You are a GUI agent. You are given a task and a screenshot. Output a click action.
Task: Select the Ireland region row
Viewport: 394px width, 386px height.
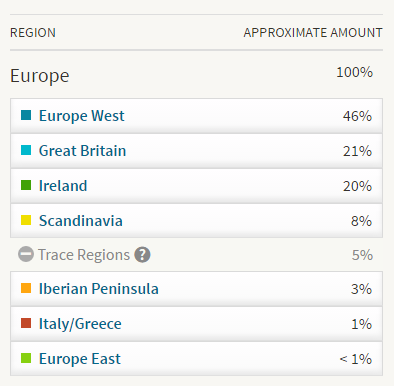coord(196,186)
